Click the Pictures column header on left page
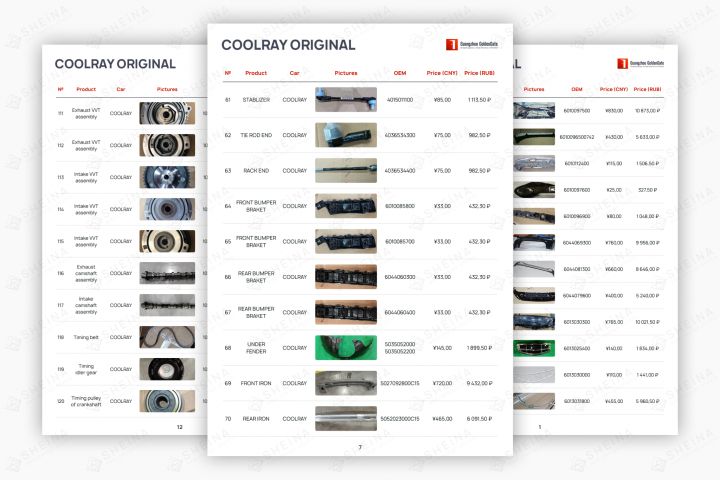720x480 pixels. pos(167,89)
